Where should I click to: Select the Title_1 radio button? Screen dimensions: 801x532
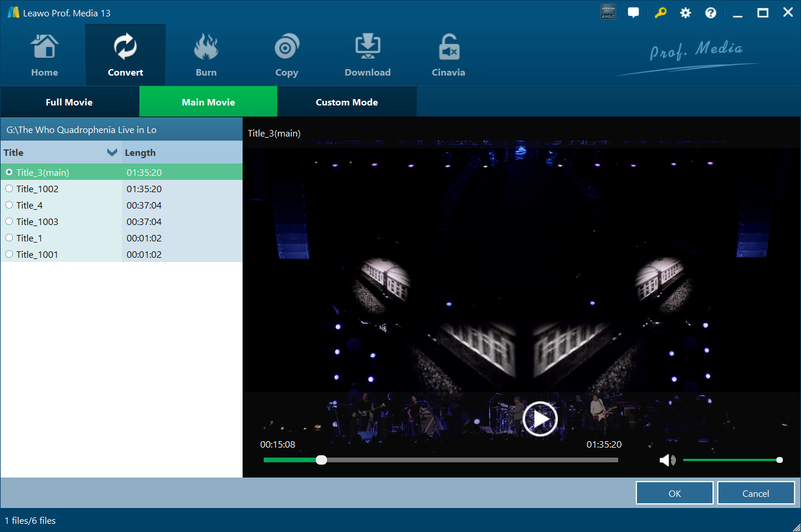(x=9, y=238)
